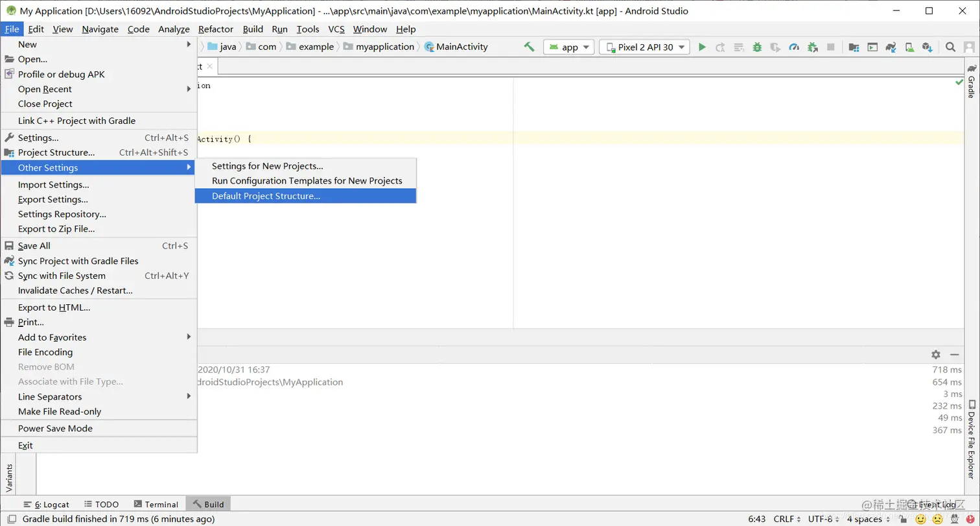The image size is (980, 526).
Task: Click the happy smiley feedback icon
Action: 920,519
